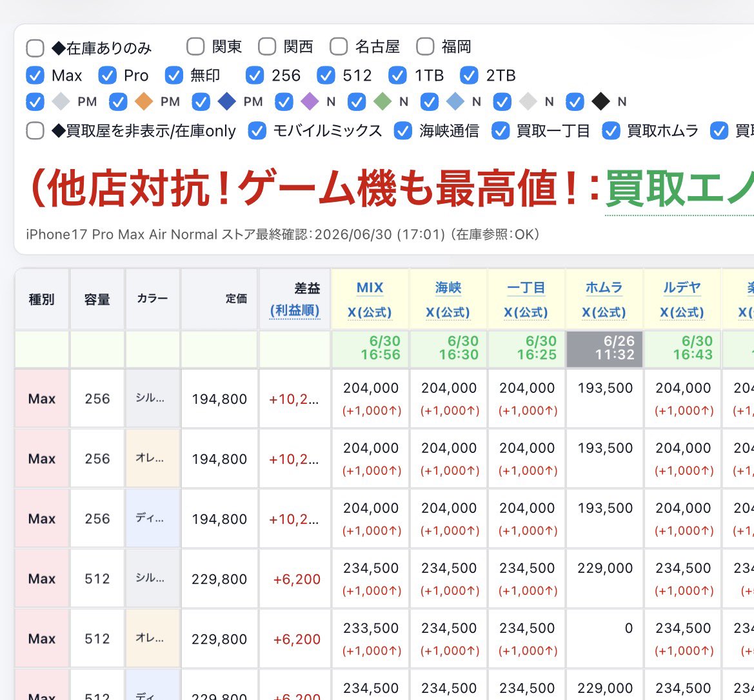Screen dimensions: 754x700
Task: Enable the 在庫ありのみ checkbox
Action: 35,48
